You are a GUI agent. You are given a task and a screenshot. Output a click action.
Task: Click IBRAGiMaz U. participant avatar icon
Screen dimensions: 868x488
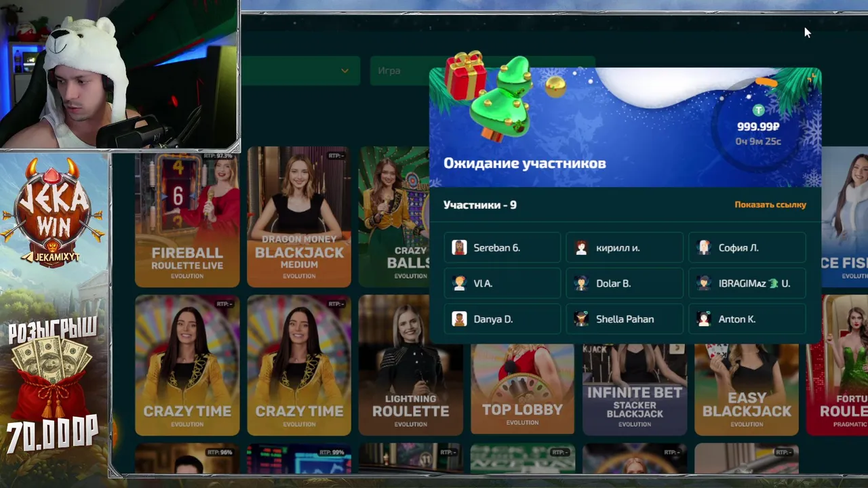click(704, 283)
